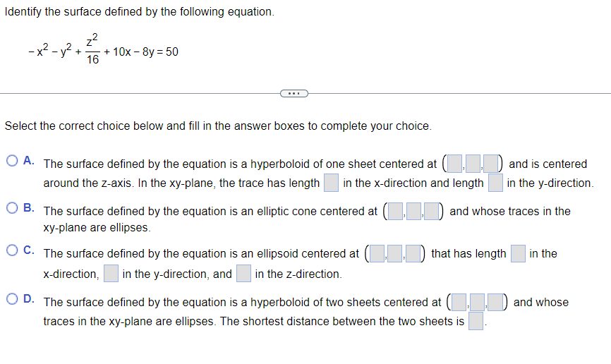Image resolution: width=611 pixels, height=364 pixels.
Task: Select radio option B elliptic cone
Action: (12, 207)
